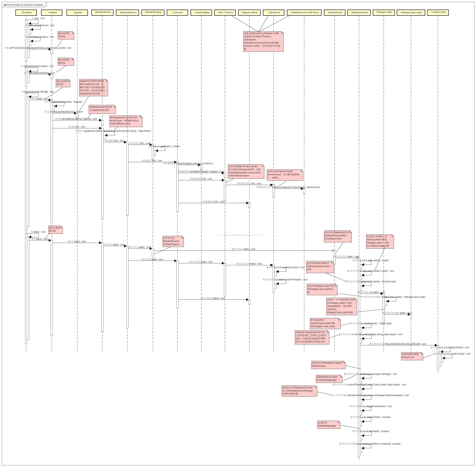Image resolution: width=476 pixels, height=467 pixels.
Task: Click the contextClassLoader switching note
Action: pos(325,324)
